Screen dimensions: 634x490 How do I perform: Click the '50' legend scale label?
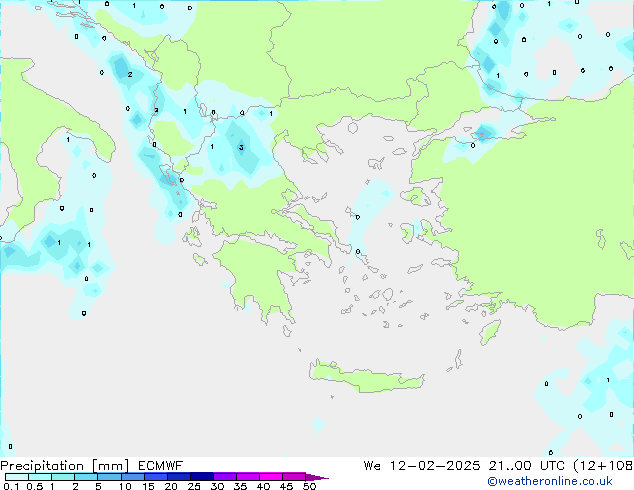click(x=309, y=486)
